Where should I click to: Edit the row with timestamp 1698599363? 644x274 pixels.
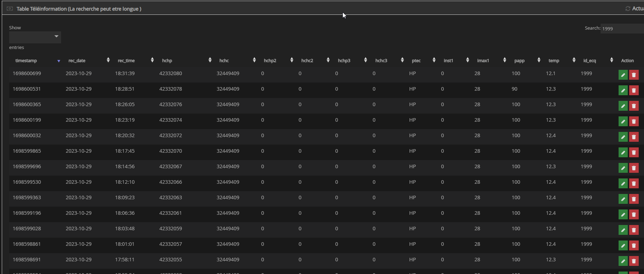pyautogui.click(x=623, y=199)
